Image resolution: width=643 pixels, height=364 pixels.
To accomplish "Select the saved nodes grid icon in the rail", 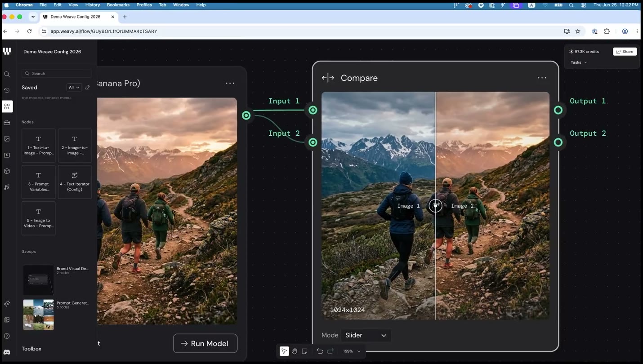I will (x=7, y=107).
